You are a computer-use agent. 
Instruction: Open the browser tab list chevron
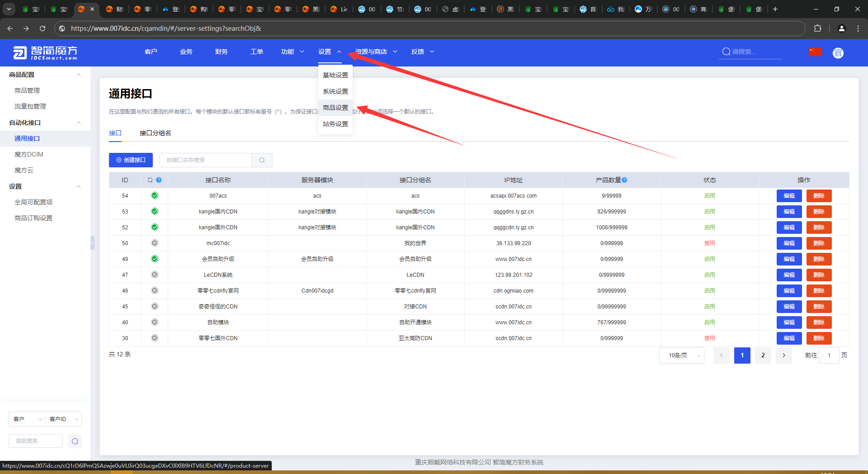9,9
